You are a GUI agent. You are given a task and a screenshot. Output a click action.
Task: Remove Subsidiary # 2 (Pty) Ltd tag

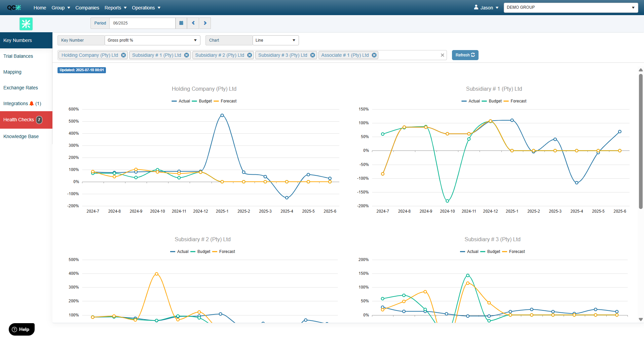(250, 55)
